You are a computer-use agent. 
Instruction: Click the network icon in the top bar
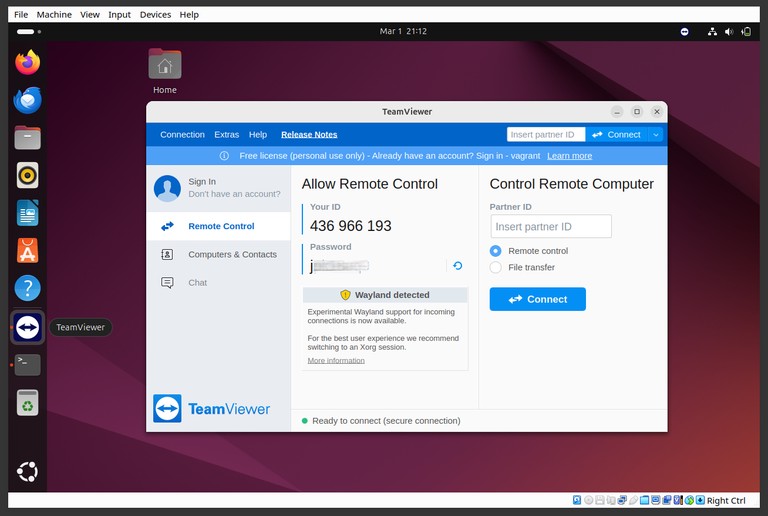(713, 31)
